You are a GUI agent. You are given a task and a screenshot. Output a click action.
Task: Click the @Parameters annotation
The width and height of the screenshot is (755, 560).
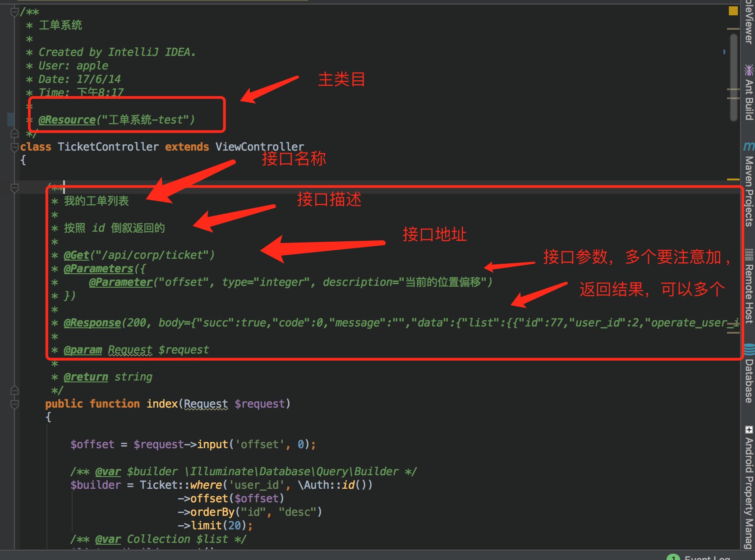[x=99, y=269]
